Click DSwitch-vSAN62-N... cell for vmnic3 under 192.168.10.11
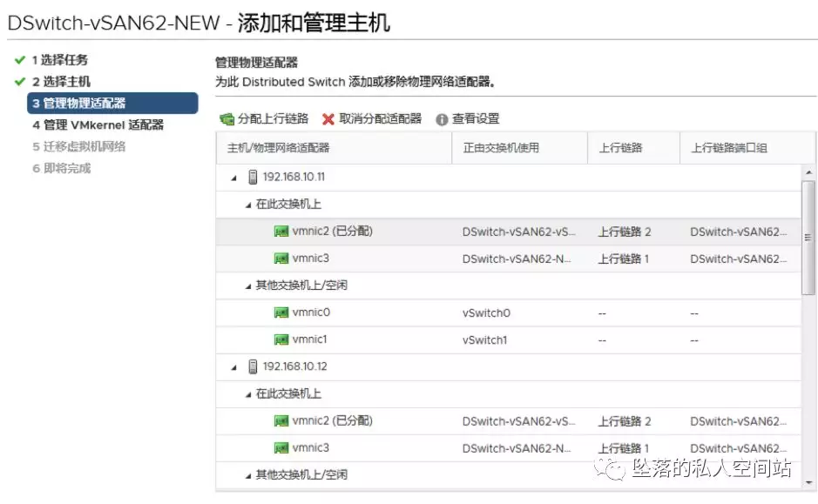This screenshot has width=818, height=504. click(x=517, y=259)
